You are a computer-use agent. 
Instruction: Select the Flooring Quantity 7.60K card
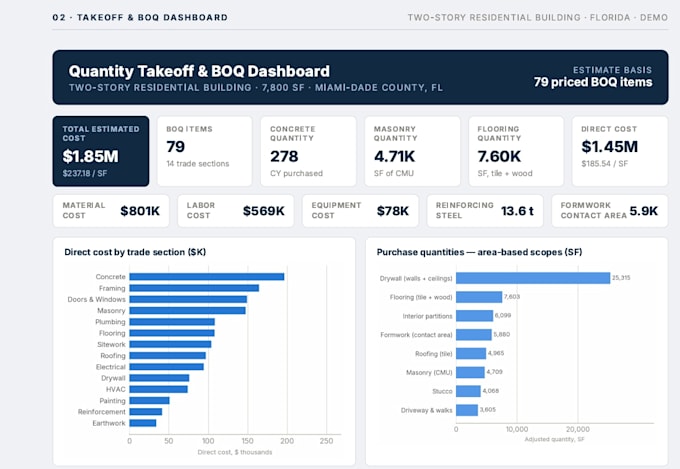click(x=516, y=151)
